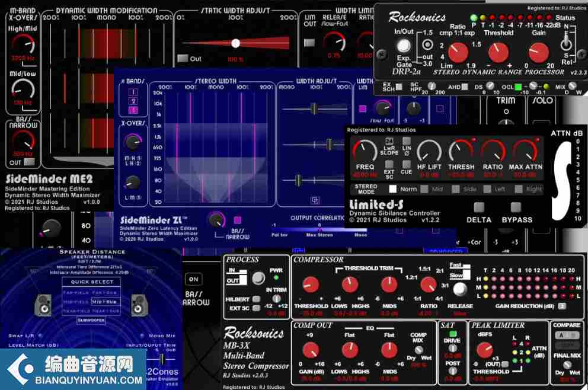Select Side stereo mode in limited-S
The image size is (588, 390).
click(x=456, y=189)
